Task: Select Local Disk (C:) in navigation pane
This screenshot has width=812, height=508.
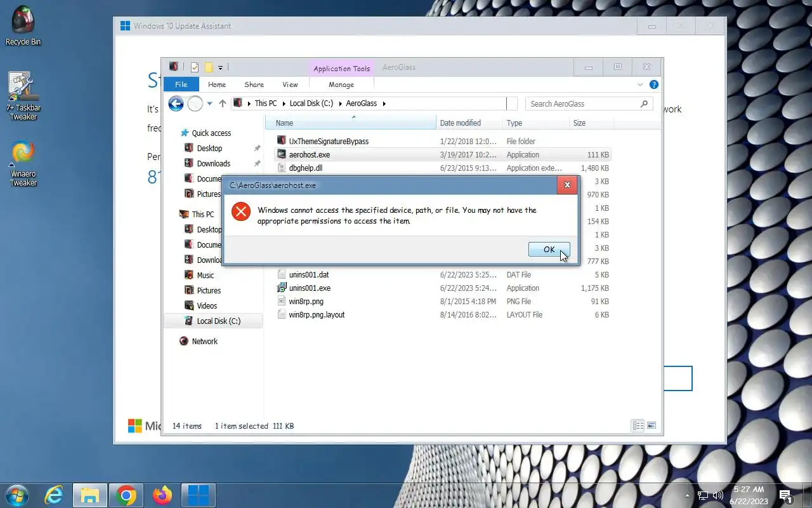Action: pyautogui.click(x=213, y=321)
